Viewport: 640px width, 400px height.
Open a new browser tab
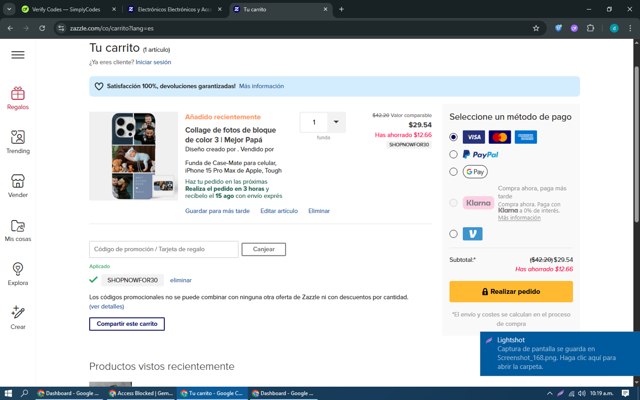pyautogui.click(x=341, y=9)
